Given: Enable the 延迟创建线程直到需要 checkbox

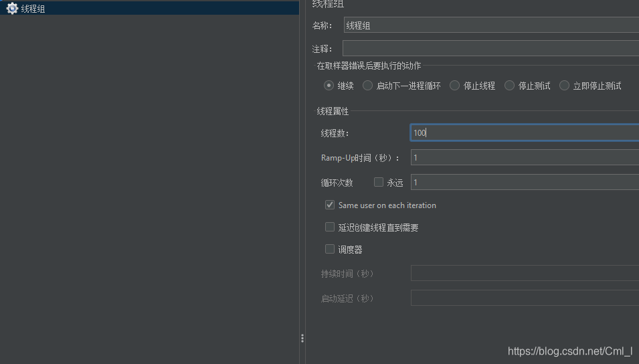Looking at the screenshot, I should point(330,227).
